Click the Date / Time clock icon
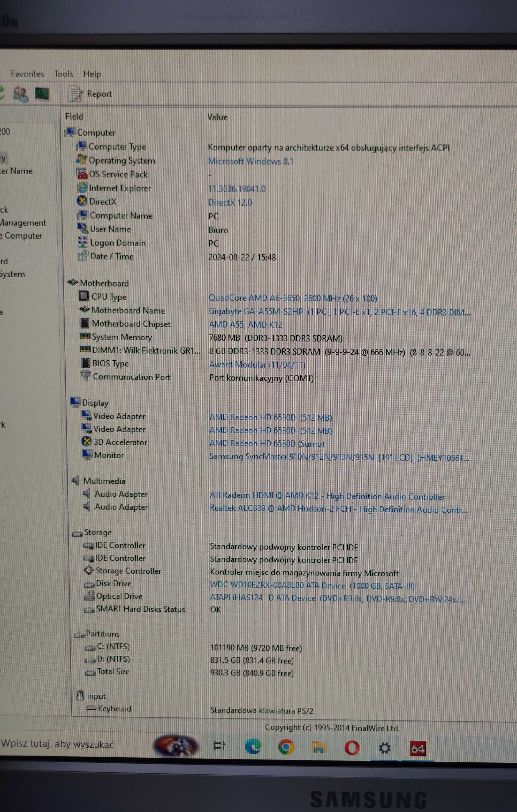Image resolution: width=517 pixels, height=812 pixels. [x=83, y=256]
